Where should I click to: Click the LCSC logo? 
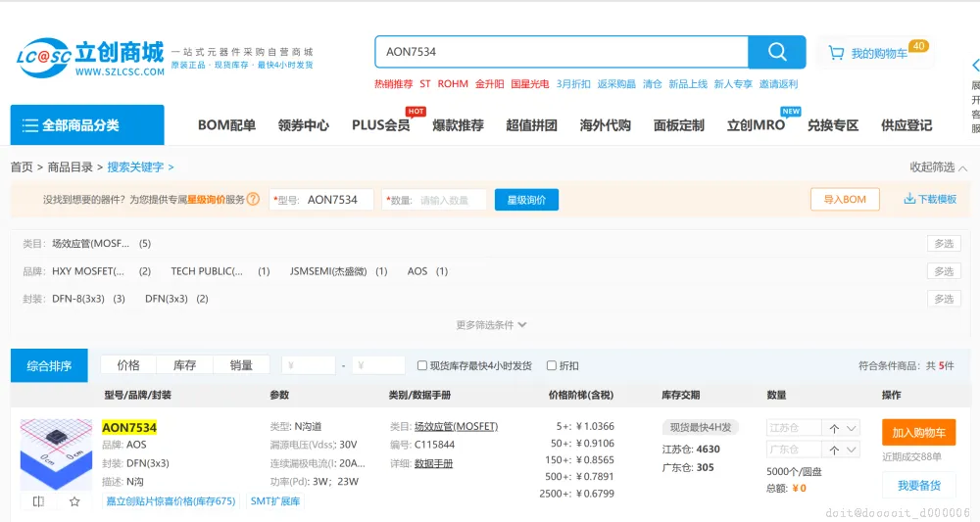pos(90,58)
